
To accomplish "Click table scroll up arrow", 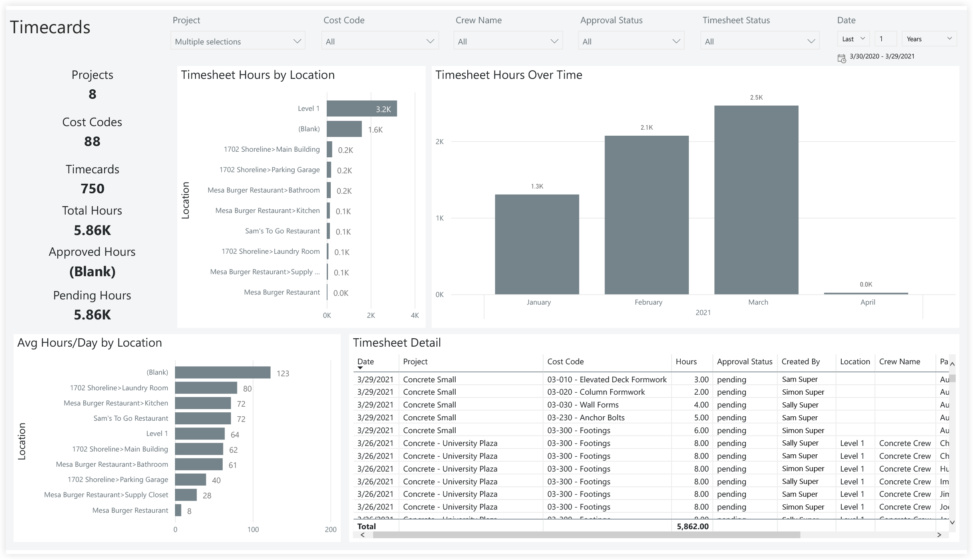I will point(952,364).
